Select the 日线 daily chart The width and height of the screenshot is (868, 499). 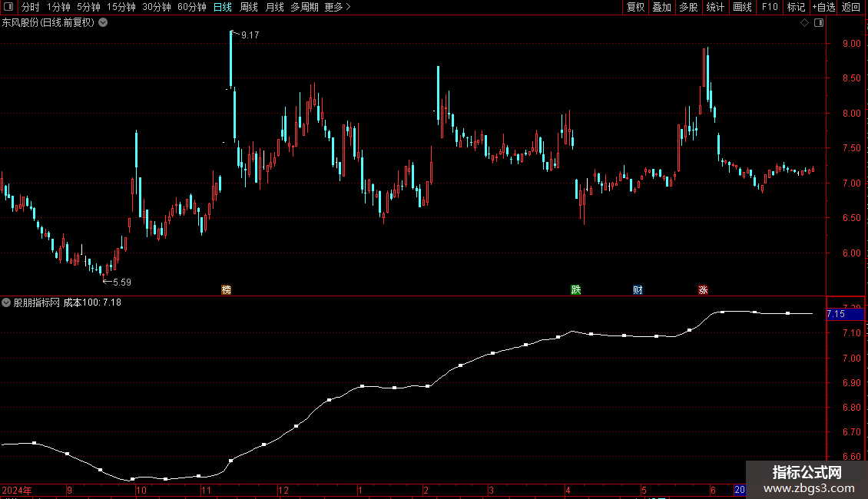point(223,7)
